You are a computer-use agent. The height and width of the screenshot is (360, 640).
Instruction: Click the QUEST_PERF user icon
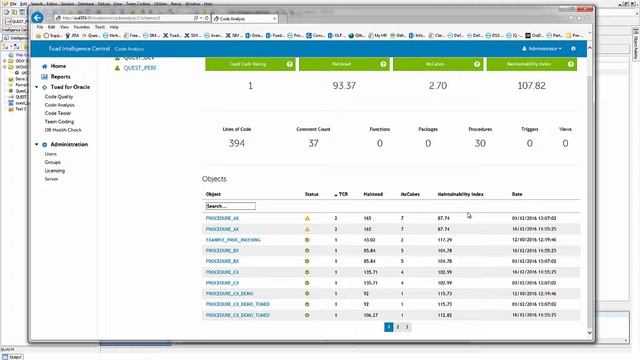point(117,68)
